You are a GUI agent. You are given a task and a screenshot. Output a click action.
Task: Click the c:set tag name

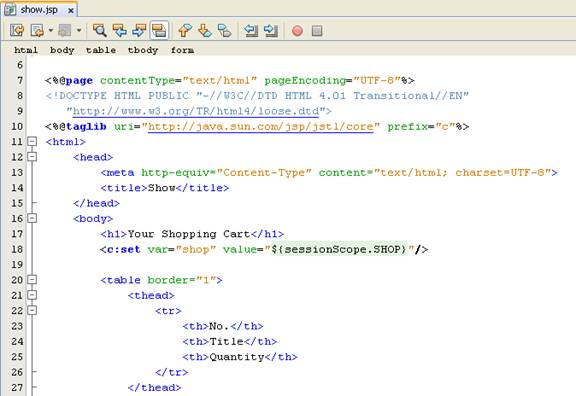tap(124, 249)
